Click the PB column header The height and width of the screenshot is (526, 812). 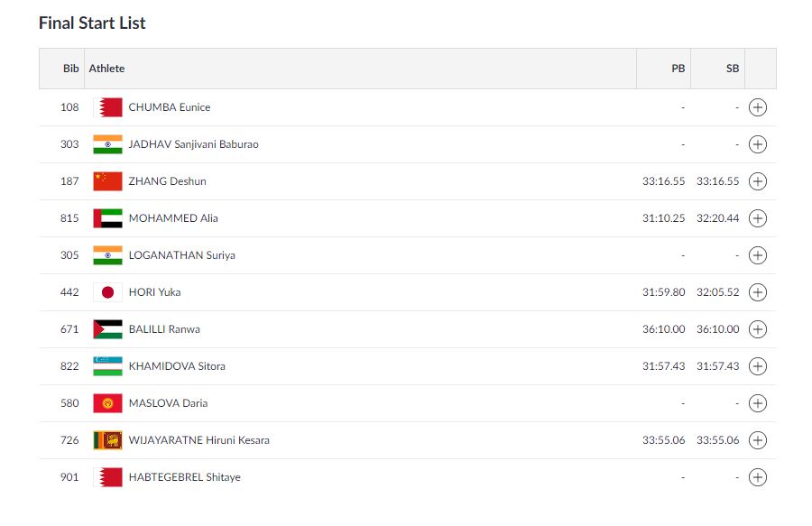tap(678, 69)
